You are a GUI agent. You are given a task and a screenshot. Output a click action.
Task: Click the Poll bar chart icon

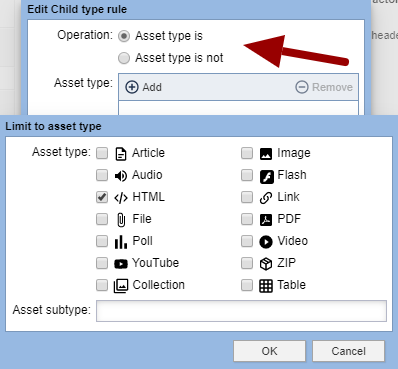pyautogui.click(x=121, y=242)
